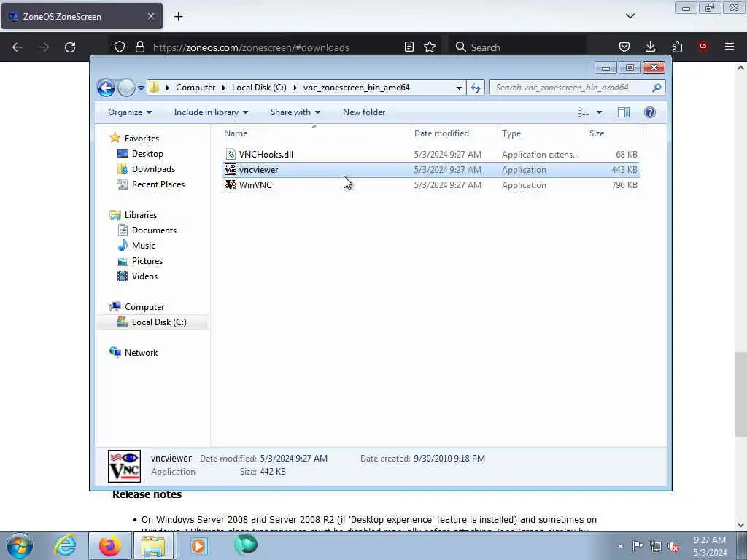Click the large VNC icon in details pane

coord(124,466)
